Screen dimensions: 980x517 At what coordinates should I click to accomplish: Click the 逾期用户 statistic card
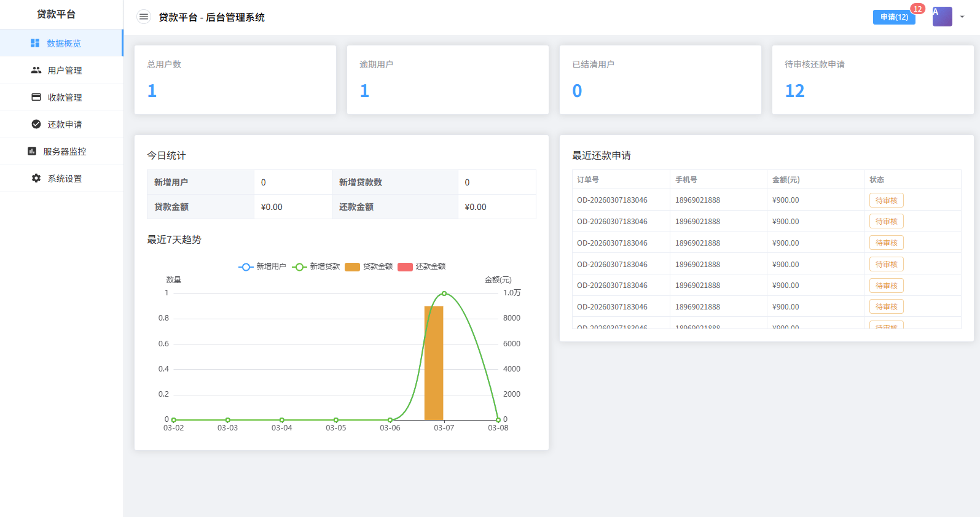(447, 80)
